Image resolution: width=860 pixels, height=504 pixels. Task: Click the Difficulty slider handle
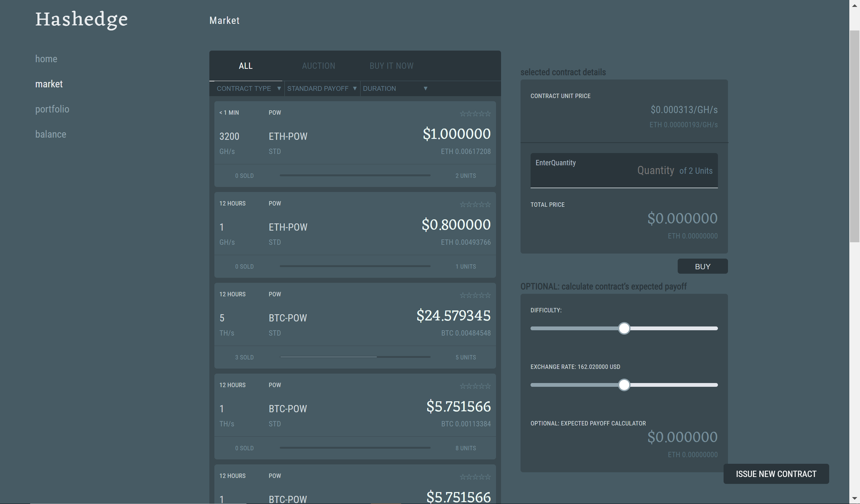pos(624,328)
